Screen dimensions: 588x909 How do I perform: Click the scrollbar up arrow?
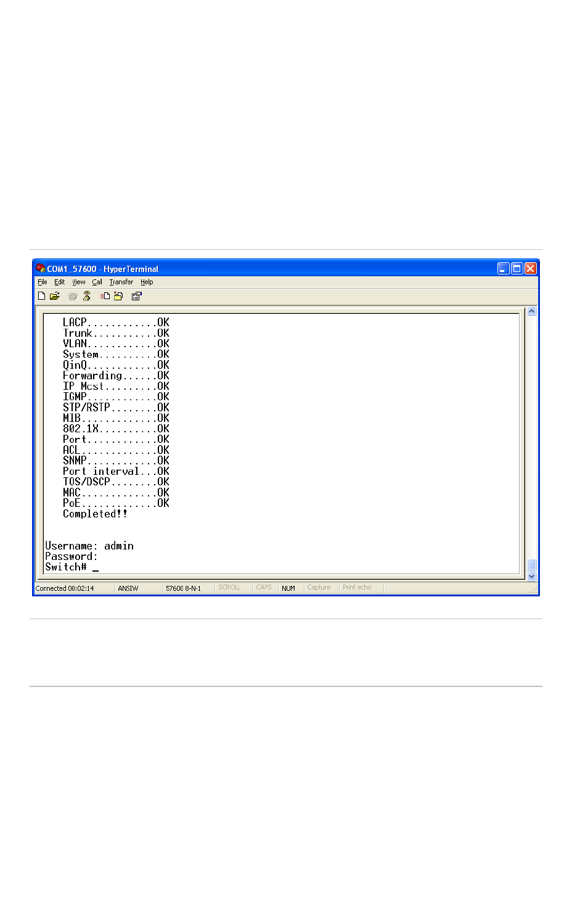pyautogui.click(x=532, y=311)
